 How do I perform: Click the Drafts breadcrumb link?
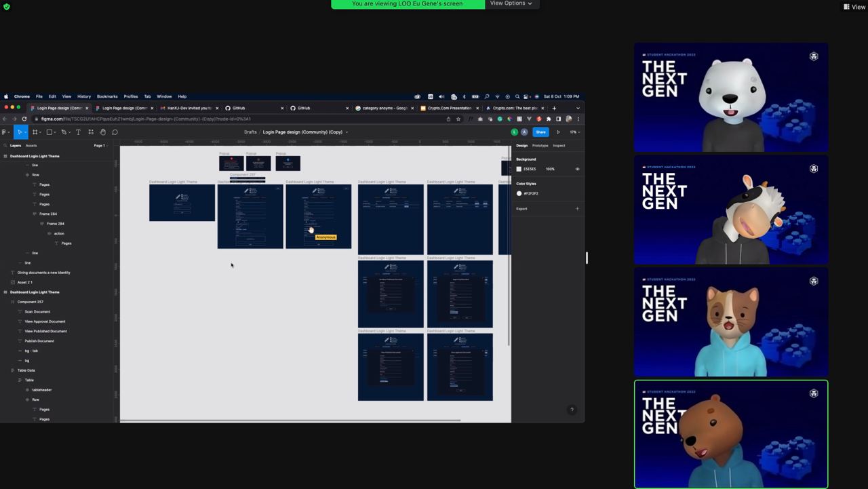pyautogui.click(x=250, y=132)
